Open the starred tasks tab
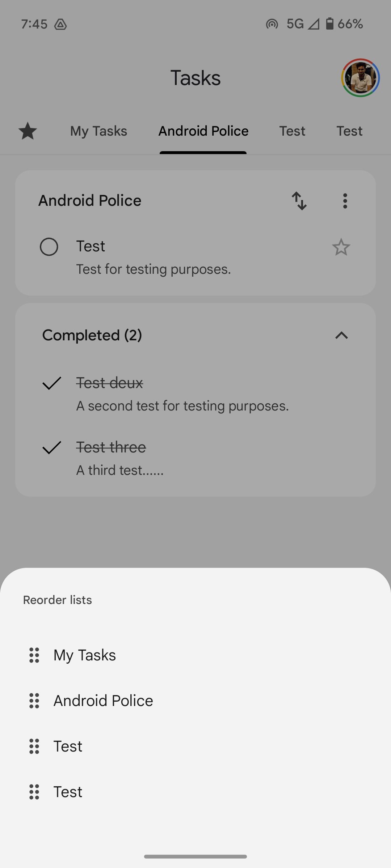The image size is (391, 868). click(x=28, y=131)
